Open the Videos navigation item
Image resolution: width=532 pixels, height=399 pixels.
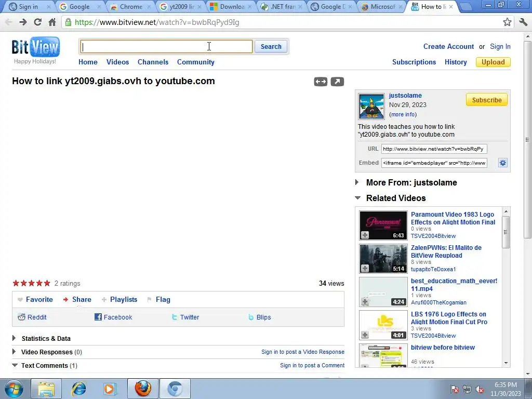(x=118, y=62)
